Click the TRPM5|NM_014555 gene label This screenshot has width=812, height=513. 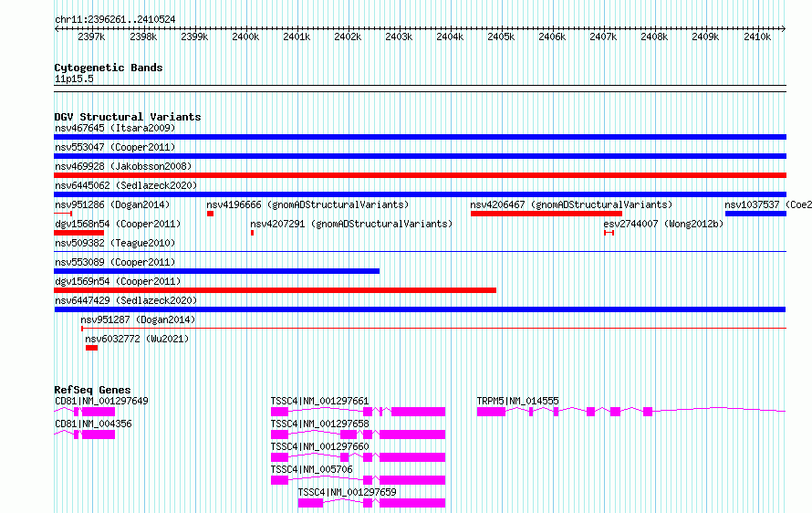click(x=518, y=401)
